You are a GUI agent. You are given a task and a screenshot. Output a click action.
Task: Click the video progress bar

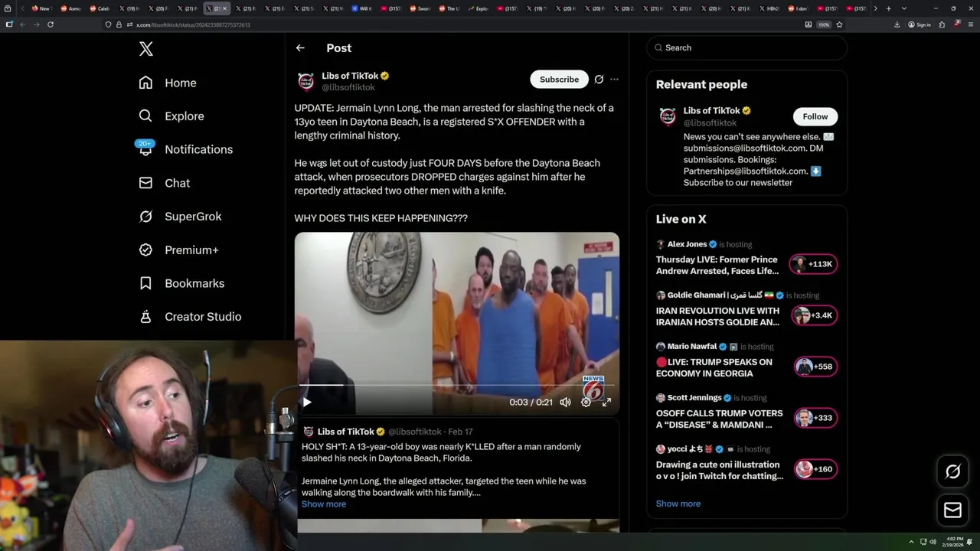pos(457,385)
